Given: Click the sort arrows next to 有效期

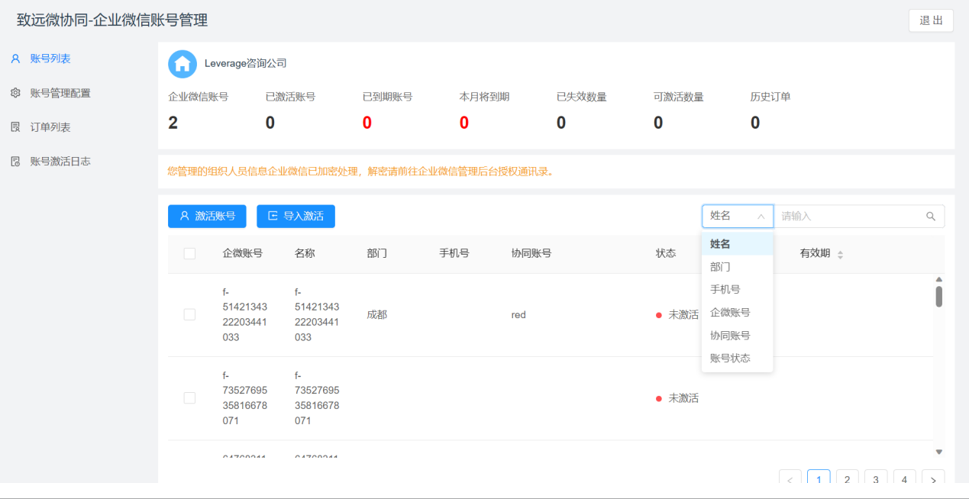Looking at the screenshot, I should pos(840,255).
